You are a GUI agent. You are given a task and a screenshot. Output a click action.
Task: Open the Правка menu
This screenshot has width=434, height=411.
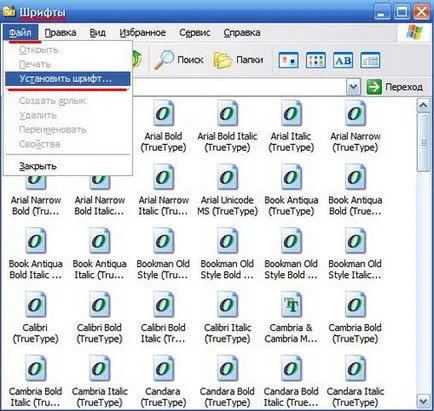click(60, 33)
